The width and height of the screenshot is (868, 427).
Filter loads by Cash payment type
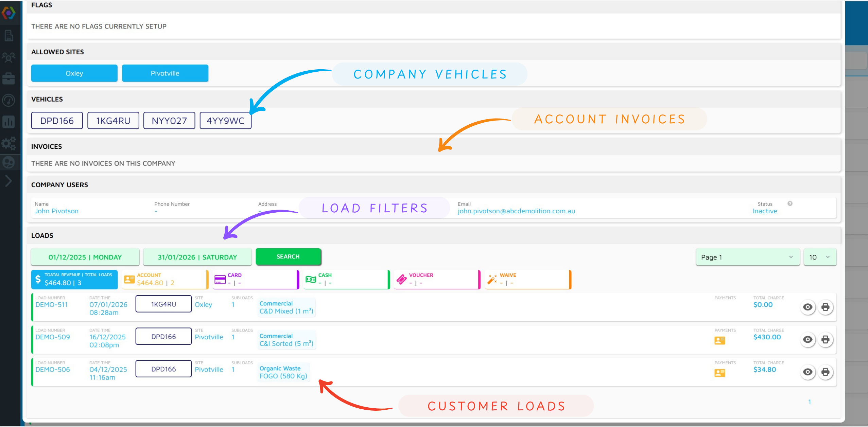click(347, 279)
